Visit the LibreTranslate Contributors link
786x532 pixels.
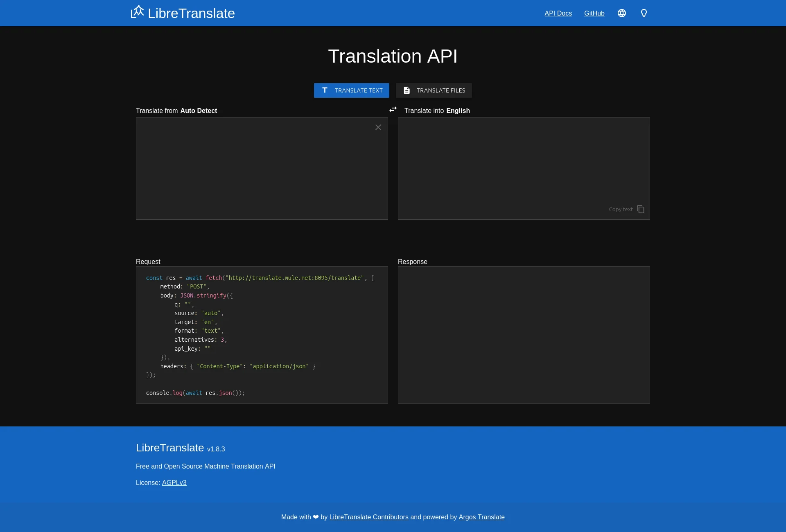coord(369,517)
